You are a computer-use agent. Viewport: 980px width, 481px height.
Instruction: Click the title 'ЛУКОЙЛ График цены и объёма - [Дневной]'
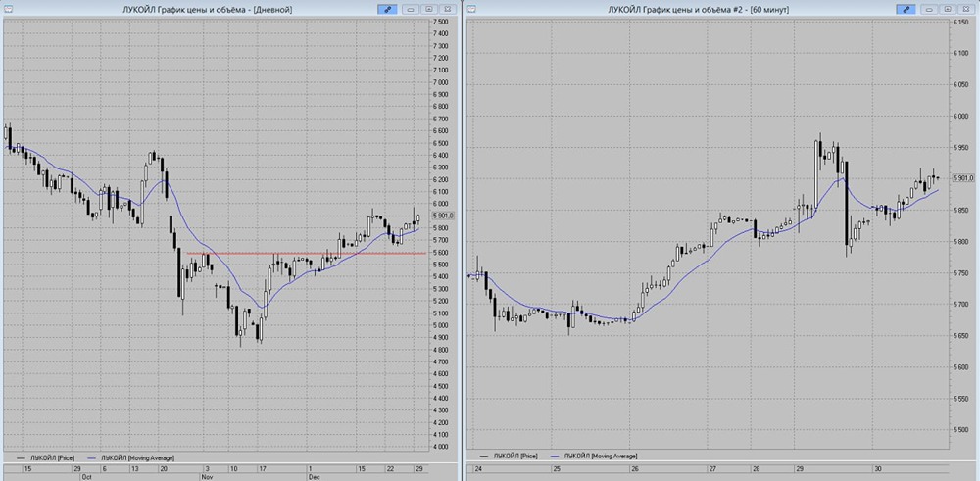[208, 10]
